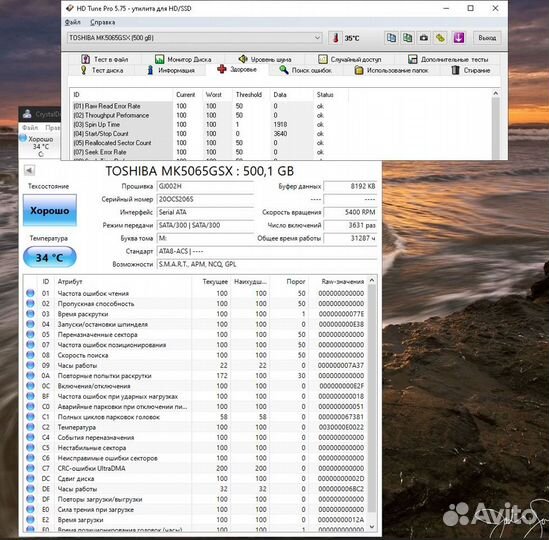Image resolution: width=549 pixels, height=540 pixels.
Task: Click the Режим передачи SATA/300 field
Action: [x=205, y=225]
